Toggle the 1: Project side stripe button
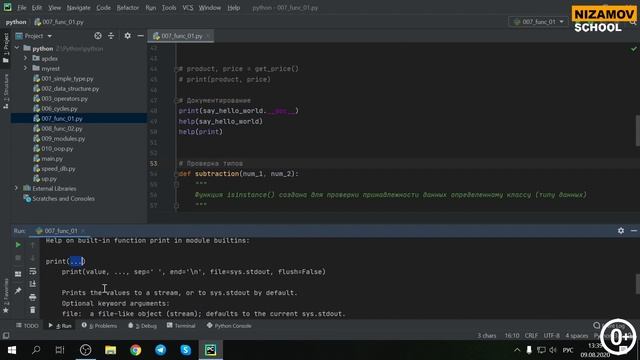 [6, 48]
